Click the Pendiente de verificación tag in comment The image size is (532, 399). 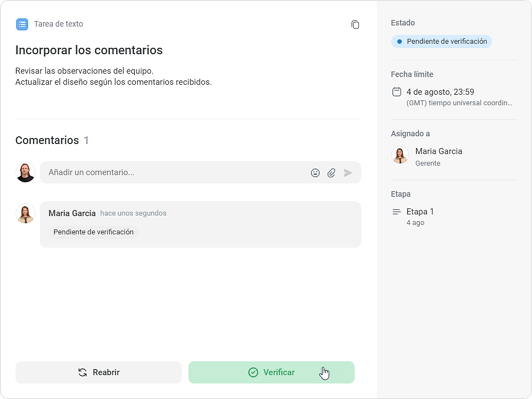click(x=93, y=232)
